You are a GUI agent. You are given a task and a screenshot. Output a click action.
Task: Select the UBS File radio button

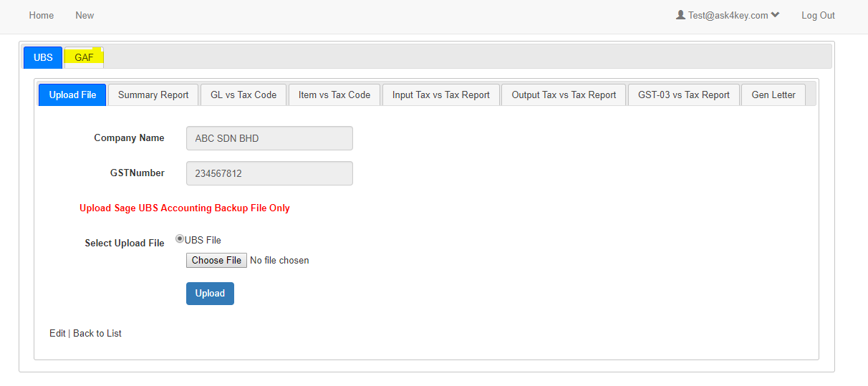pos(180,239)
